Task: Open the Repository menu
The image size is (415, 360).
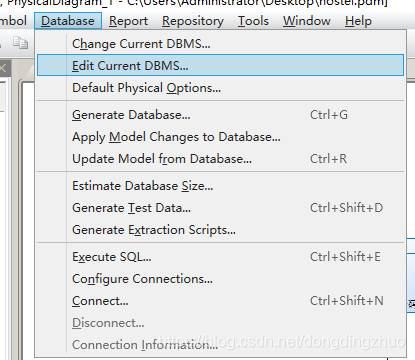Action: tap(193, 21)
